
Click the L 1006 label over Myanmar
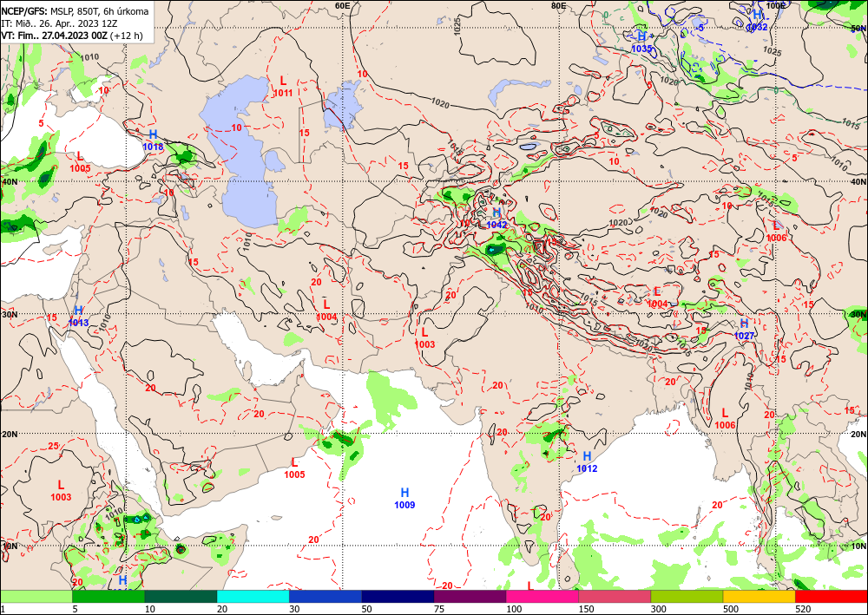click(x=725, y=419)
